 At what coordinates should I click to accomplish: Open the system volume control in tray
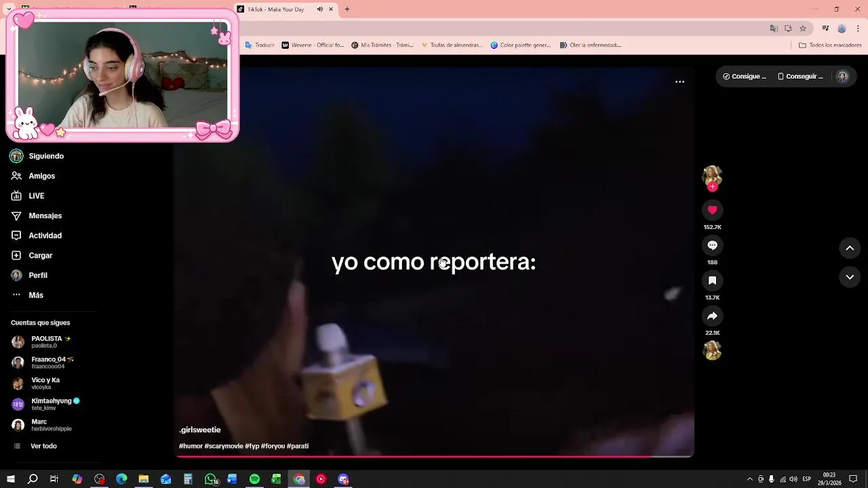pos(793,479)
